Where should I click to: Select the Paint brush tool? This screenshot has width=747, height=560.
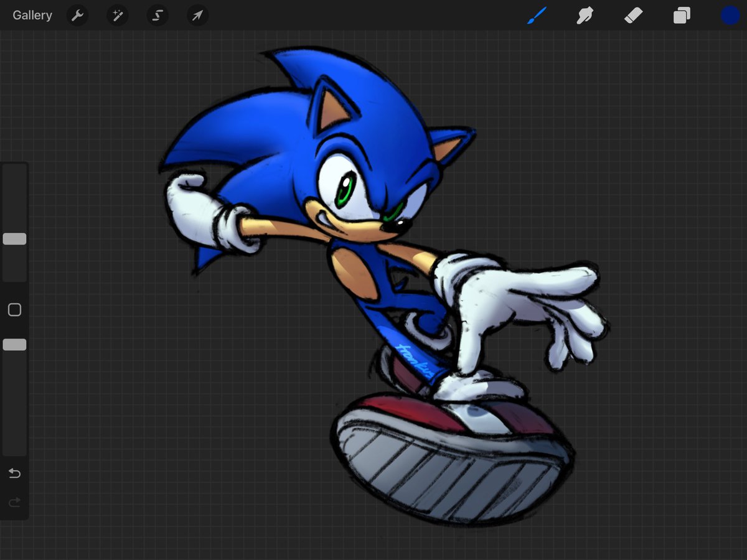tap(537, 16)
